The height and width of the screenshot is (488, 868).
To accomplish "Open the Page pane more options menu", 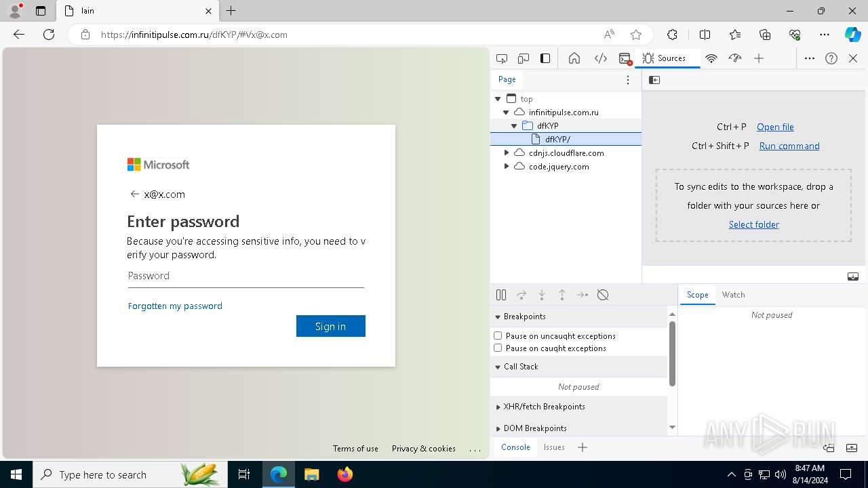I will pyautogui.click(x=628, y=80).
